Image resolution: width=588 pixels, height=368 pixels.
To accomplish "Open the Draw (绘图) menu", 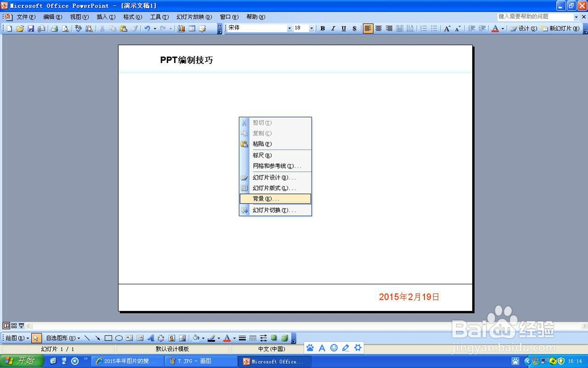I will pos(17,338).
